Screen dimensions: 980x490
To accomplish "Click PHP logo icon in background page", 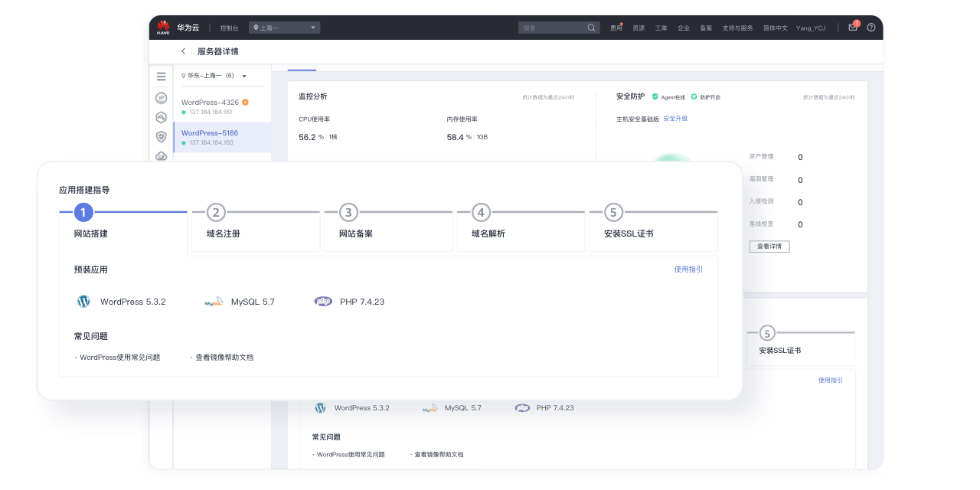I will pos(523,408).
